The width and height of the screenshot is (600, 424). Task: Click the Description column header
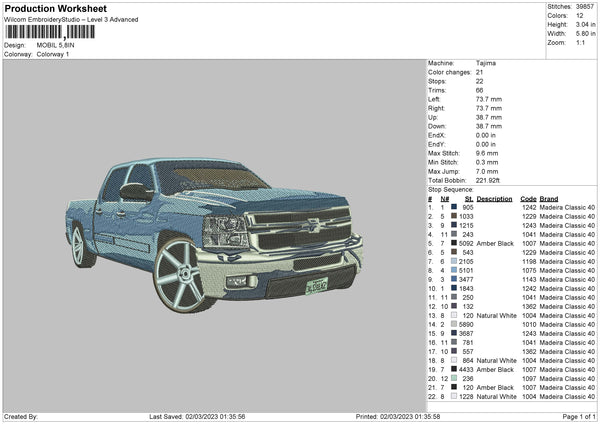494,198
